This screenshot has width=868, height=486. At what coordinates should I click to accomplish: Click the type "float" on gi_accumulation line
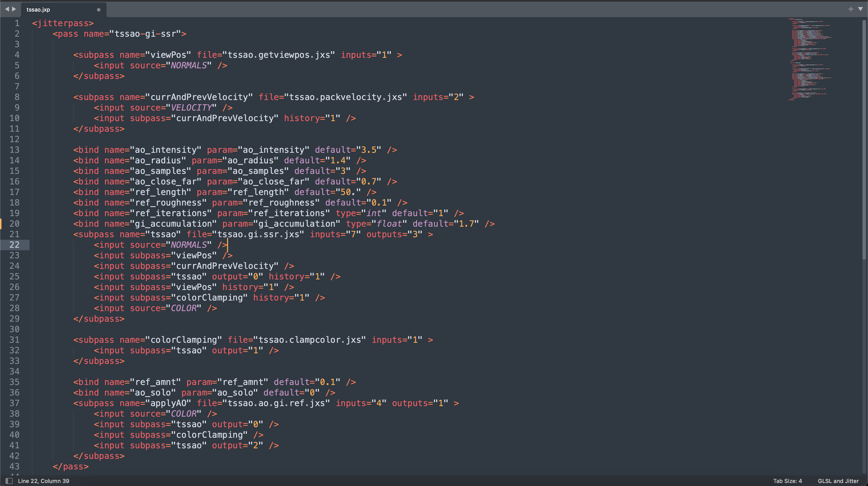click(389, 224)
